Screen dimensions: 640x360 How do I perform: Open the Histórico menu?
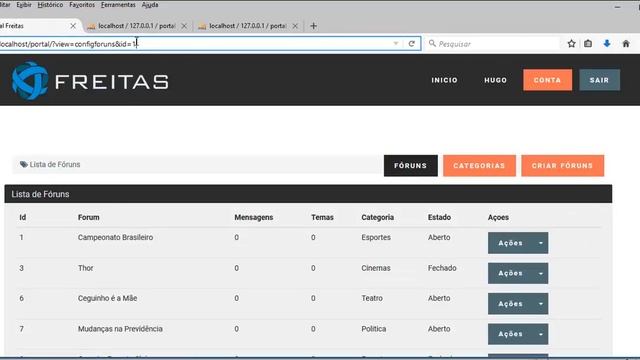coord(50,5)
